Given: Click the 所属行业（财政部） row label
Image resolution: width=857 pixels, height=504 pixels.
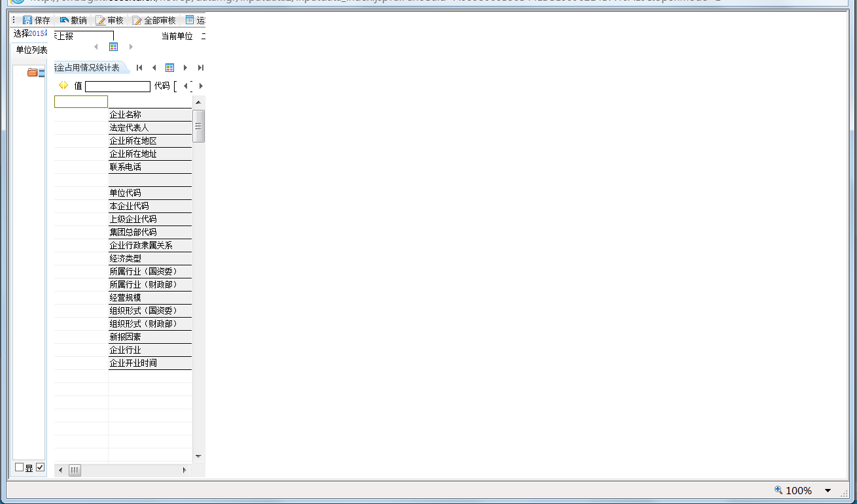Looking at the screenshot, I should pyautogui.click(x=150, y=284).
